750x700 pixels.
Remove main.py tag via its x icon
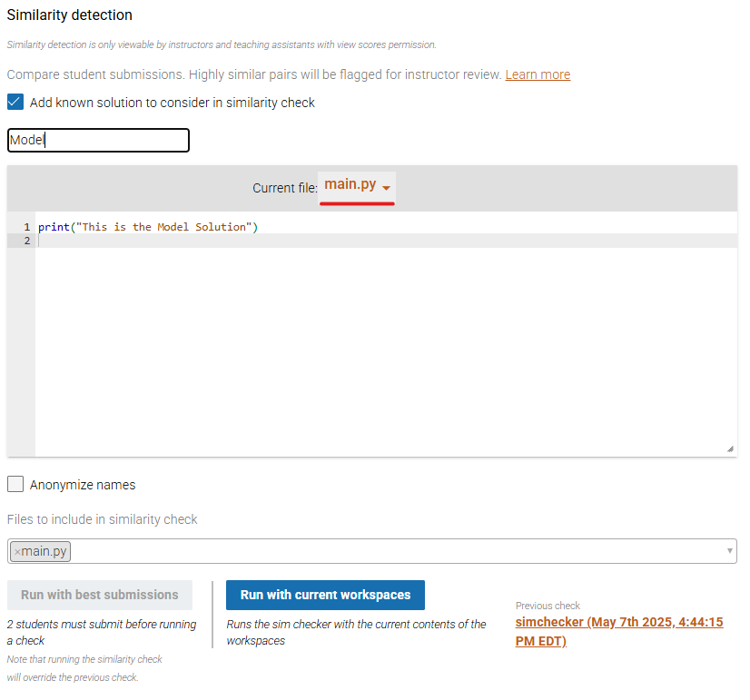click(17, 552)
